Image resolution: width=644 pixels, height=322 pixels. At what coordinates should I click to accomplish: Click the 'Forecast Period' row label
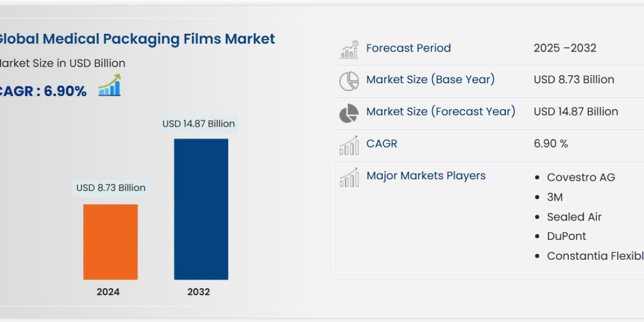pyautogui.click(x=408, y=48)
